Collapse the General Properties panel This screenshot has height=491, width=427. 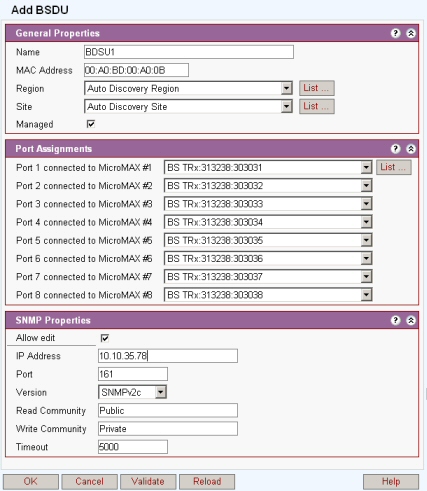tap(411, 33)
